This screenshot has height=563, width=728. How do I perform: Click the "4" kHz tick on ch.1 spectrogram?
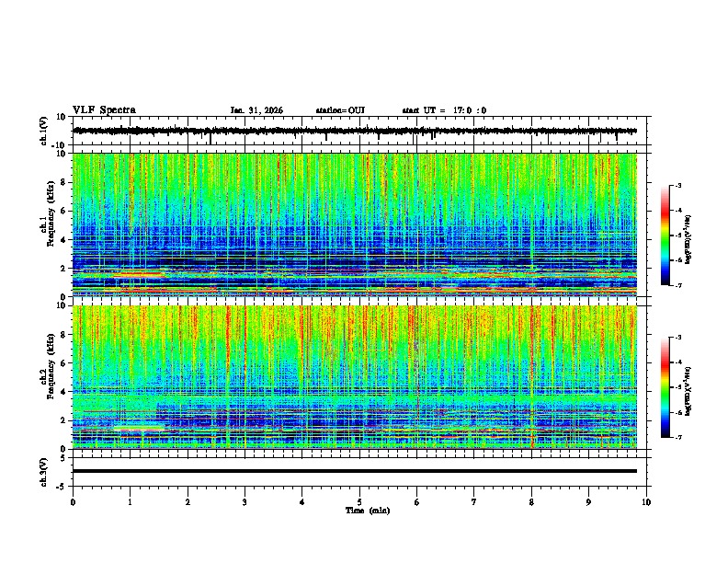63,240
